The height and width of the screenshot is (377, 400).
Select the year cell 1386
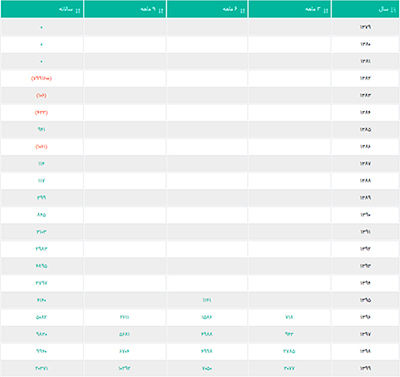tap(365, 147)
